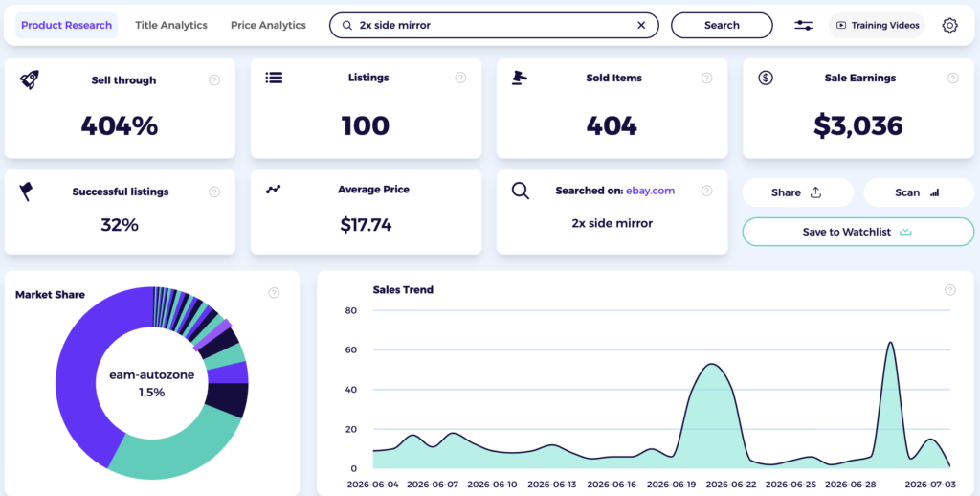This screenshot has height=496, width=980.
Task: Click the eam-autozone label in donut
Action: [x=152, y=375]
